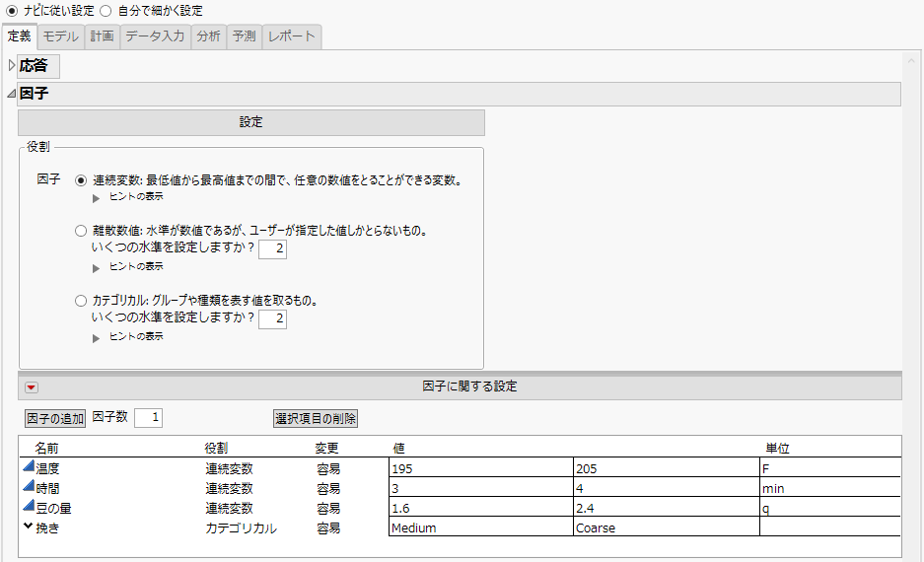
Task: Click the categorical icon beside 挽き
Action: (29, 527)
